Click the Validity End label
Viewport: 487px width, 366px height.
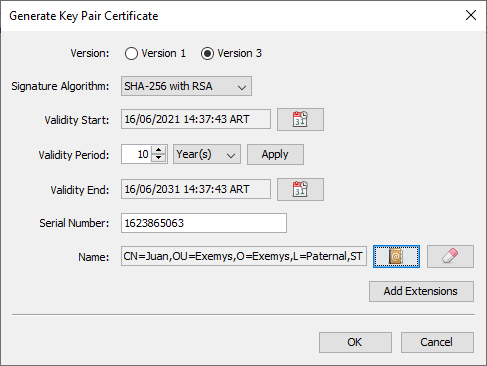tap(80, 190)
